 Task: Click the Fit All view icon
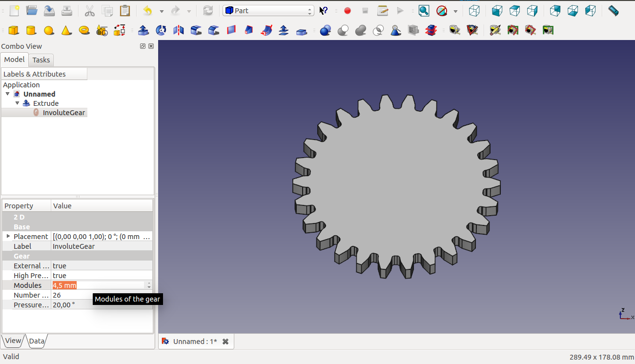tap(424, 11)
